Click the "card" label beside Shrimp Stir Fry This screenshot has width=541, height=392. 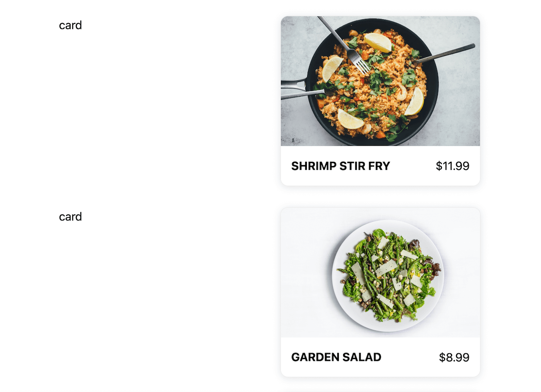[x=70, y=26]
